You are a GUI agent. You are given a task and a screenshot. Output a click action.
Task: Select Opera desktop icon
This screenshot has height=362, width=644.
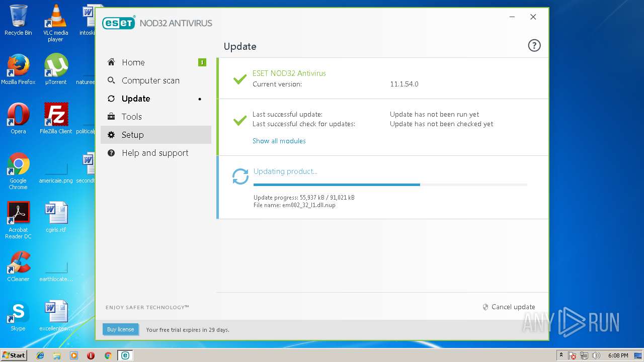18,119
